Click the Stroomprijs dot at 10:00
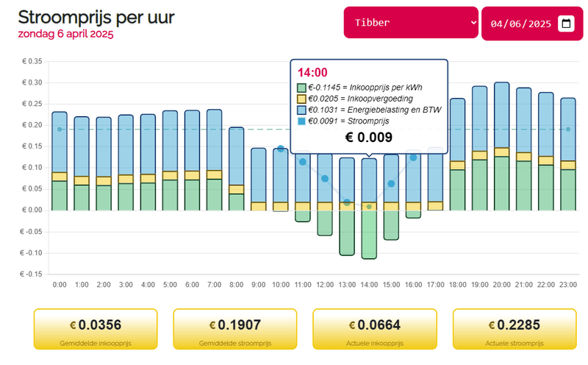588x365 pixels. pyautogui.click(x=280, y=149)
